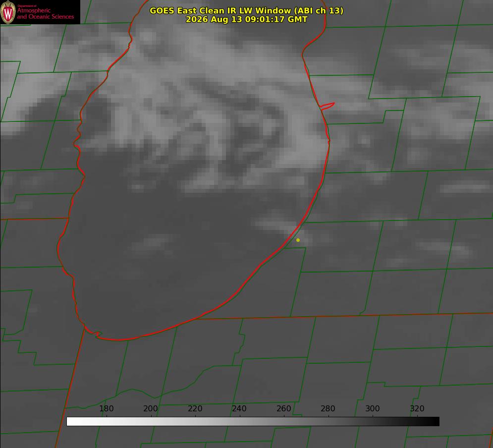Image resolution: width=493 pixels, height=448 pixels.
Task: Click the 260 colorbar tick label
Action: pyautogui.click(x=283, y=408)
